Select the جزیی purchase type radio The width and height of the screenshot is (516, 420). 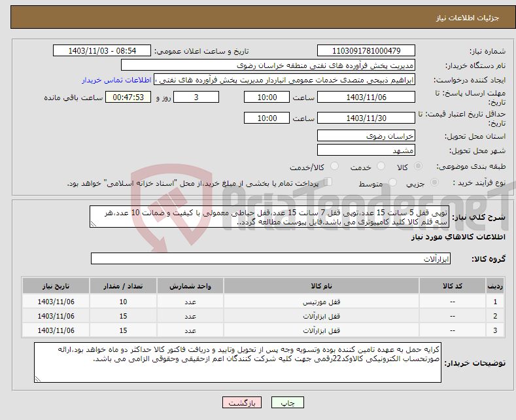coord(434,182)
